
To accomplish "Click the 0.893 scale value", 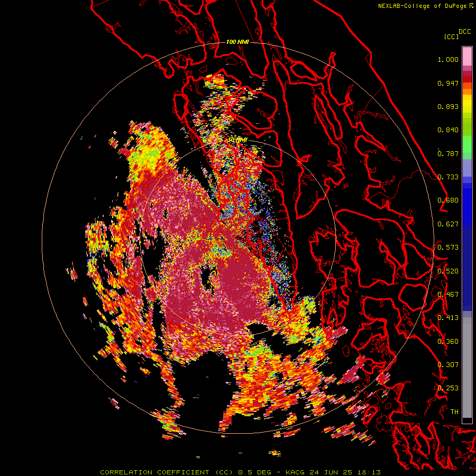I will [x=448, y=106].
